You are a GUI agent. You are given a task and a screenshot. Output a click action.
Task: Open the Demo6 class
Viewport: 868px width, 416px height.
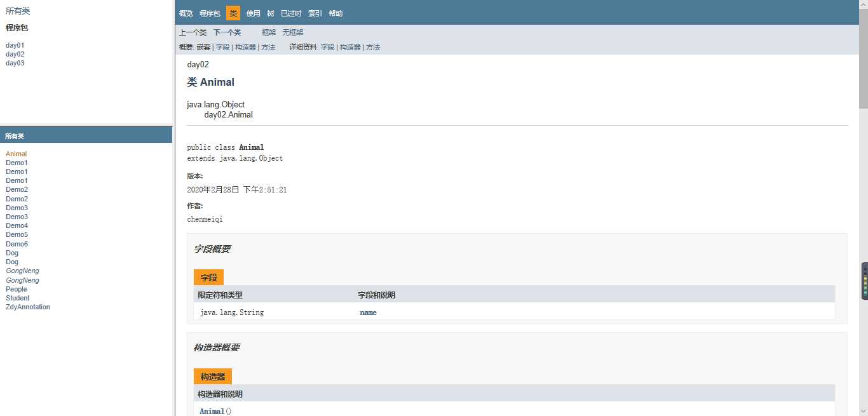17,244
